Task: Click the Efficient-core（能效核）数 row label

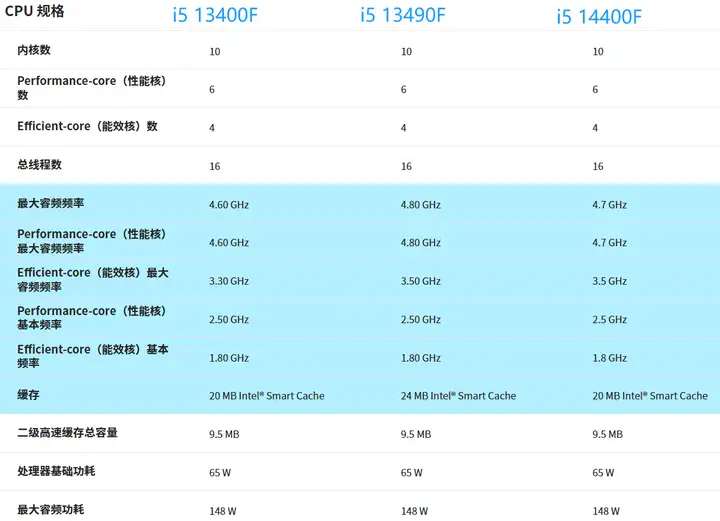Action: 87,126
